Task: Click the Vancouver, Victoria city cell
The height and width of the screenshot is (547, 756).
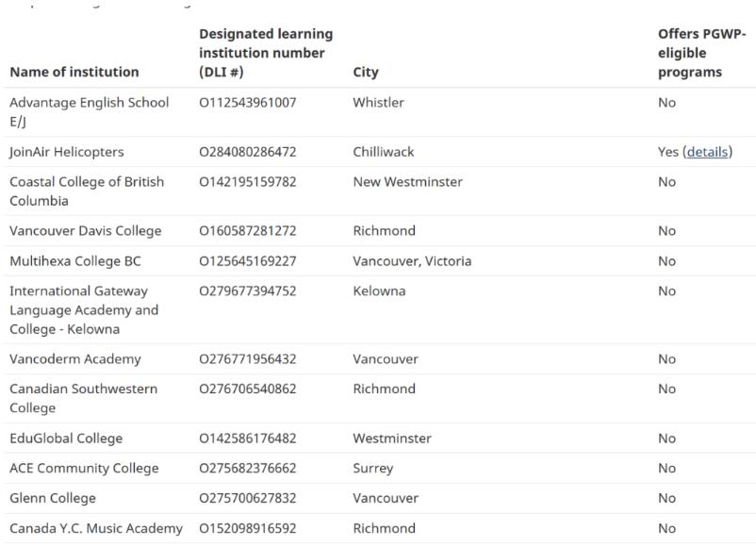Action: [x=412, y=261]
